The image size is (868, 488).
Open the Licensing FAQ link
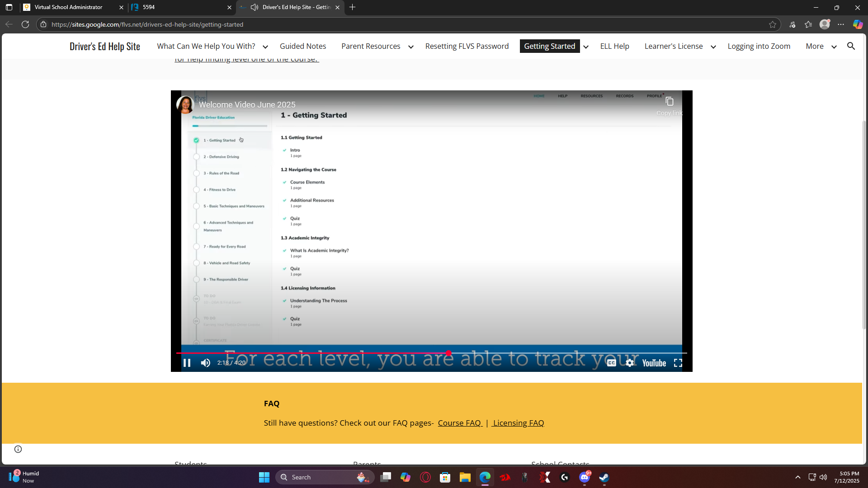pyautogui.click(x=518, y=423)
